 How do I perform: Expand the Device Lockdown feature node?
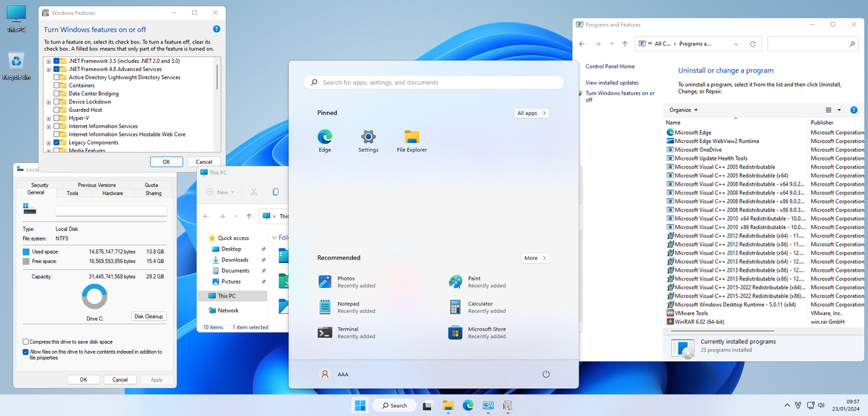click(49, 102)
